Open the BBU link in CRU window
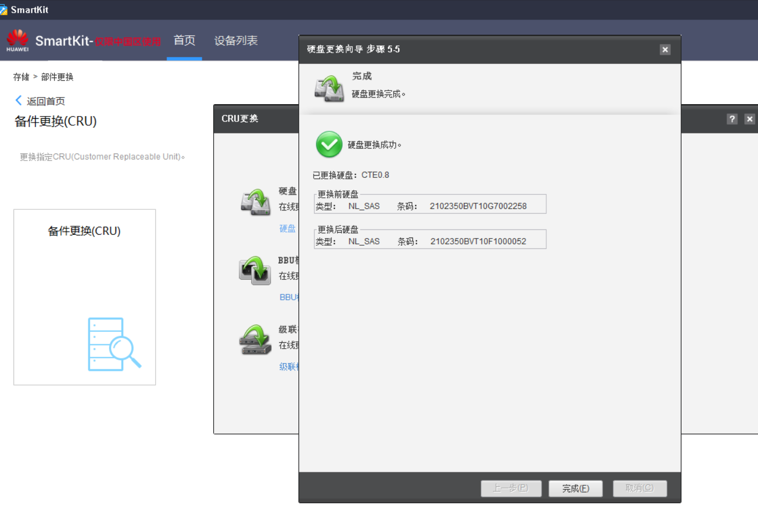Viewport: 758px width, 532px height. (x=289, y=297)
